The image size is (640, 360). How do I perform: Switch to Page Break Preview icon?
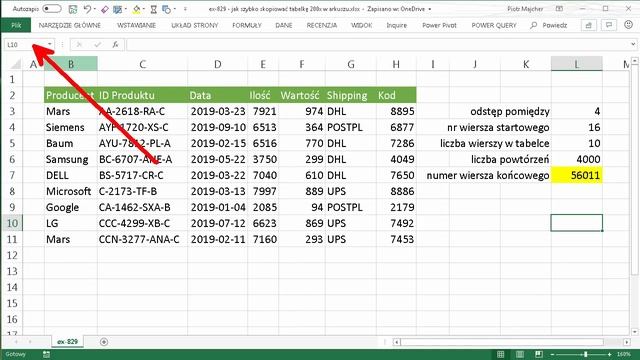(539, 354)
